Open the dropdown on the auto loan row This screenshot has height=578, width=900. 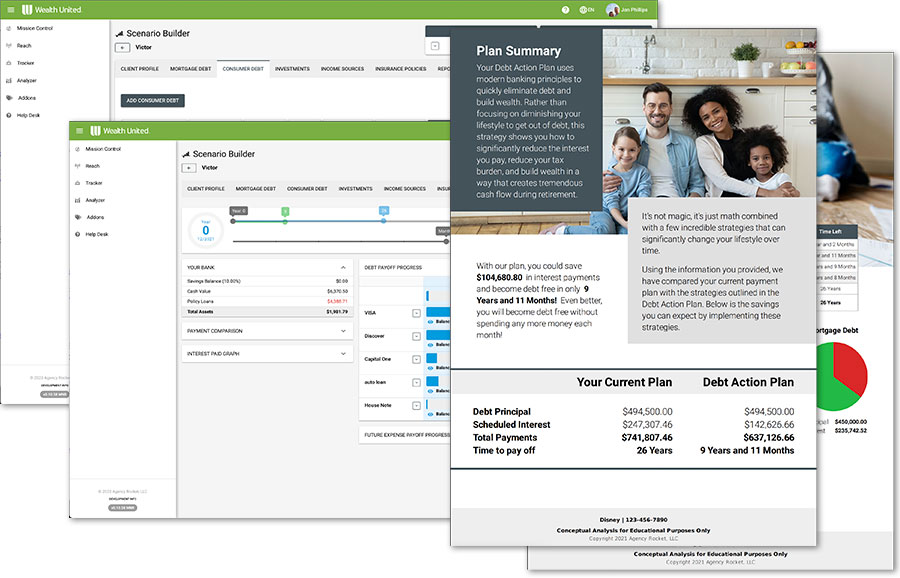[417, 383]
